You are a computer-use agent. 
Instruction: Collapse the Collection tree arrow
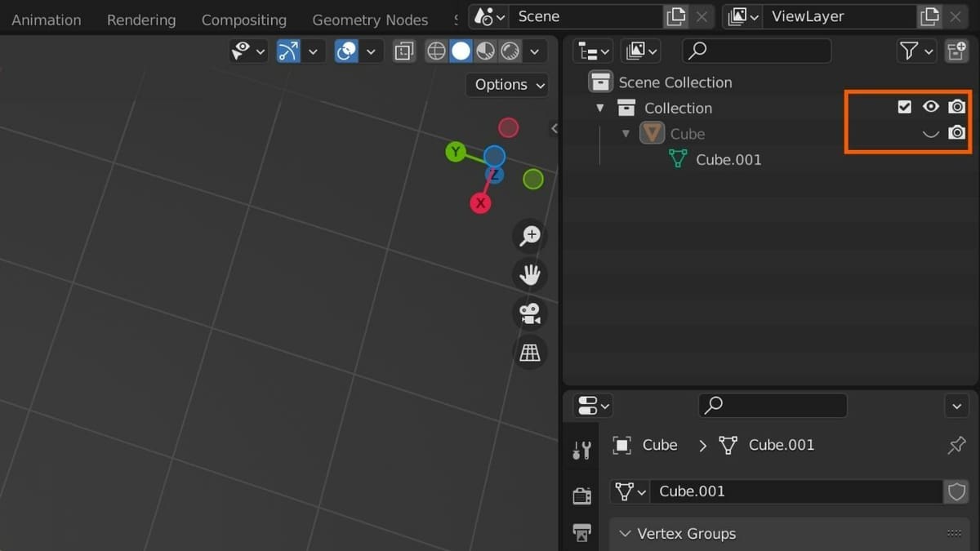600,108
